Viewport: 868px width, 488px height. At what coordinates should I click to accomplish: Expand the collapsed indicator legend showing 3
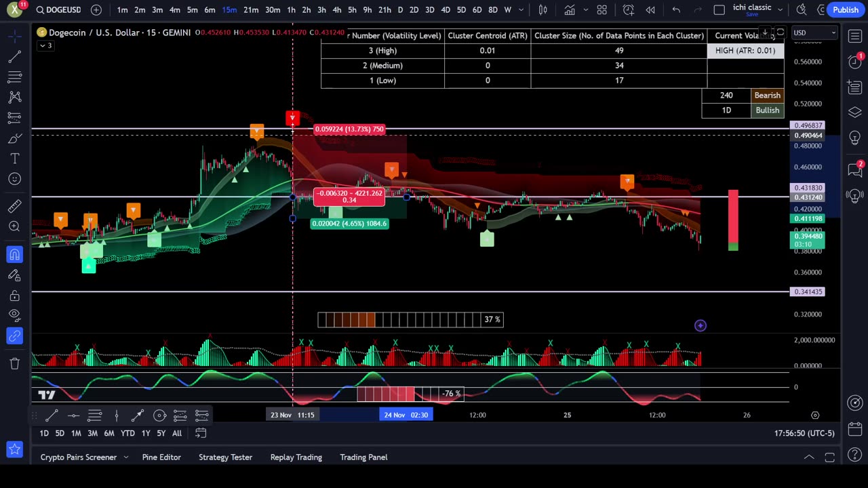click(45, 45)
